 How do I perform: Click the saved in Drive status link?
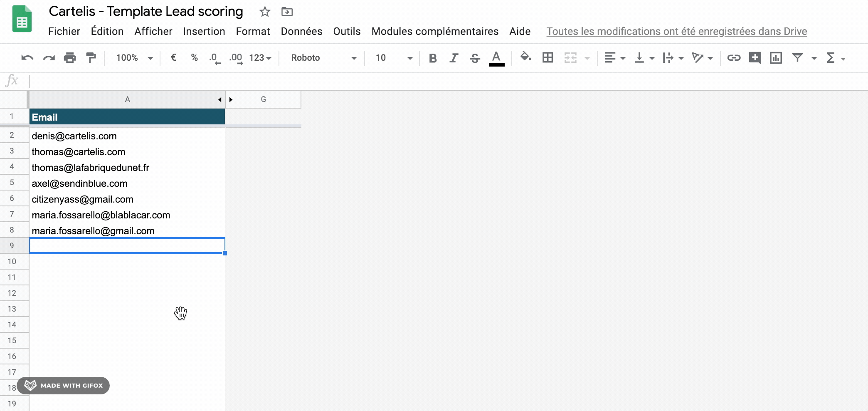point(676,31)
